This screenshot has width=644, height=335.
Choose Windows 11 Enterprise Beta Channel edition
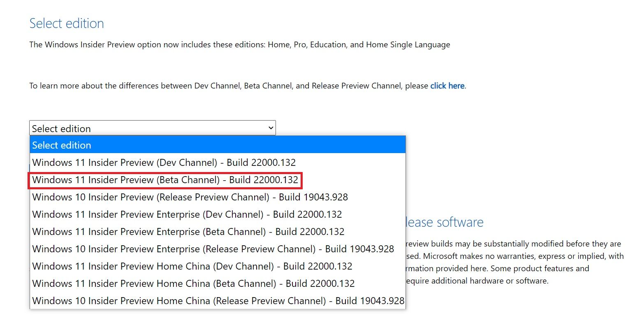[188, 231]
